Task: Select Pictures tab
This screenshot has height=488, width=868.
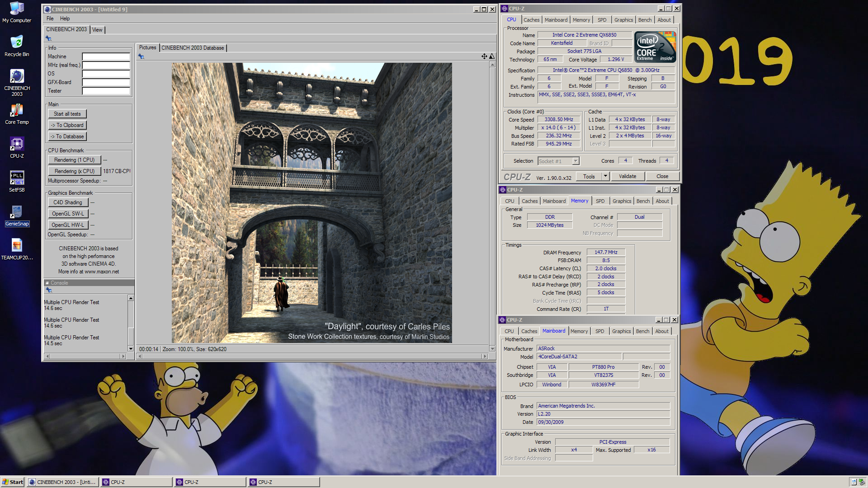Action: [147, 47]
